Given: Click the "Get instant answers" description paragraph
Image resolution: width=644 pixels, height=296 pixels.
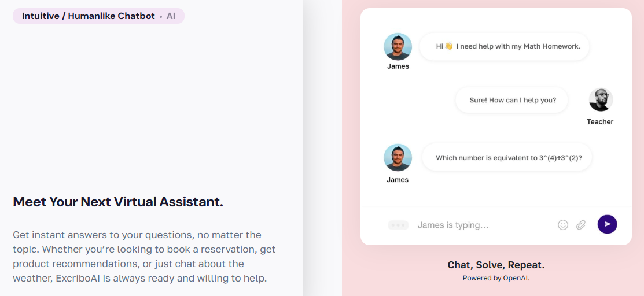Looking at the screenshot, I should [x=145, y=256].
